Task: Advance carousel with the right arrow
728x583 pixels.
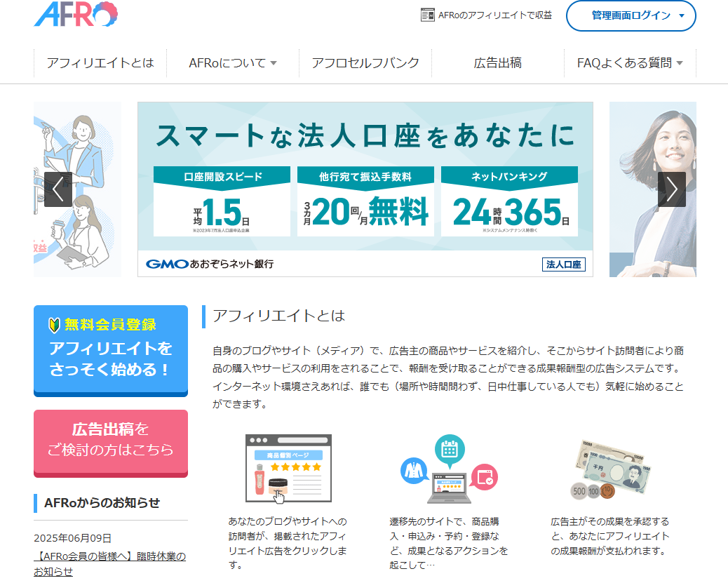Action: [671, 189]
